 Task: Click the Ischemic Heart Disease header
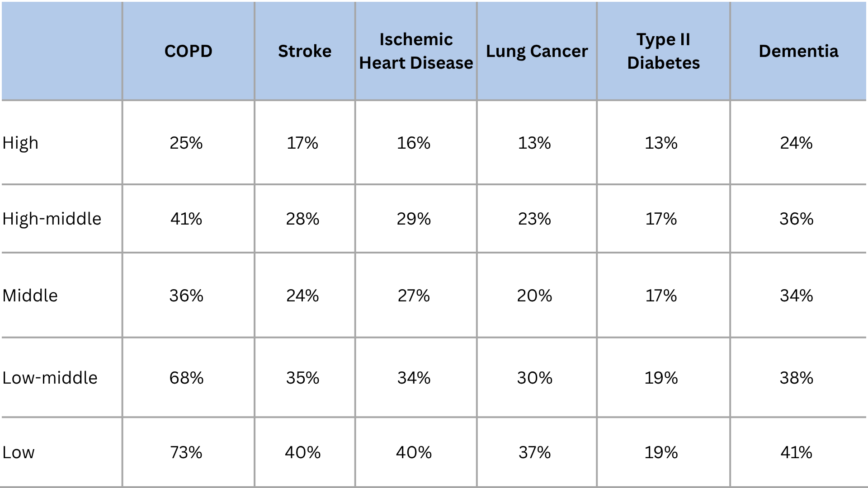tap(416, 51)
